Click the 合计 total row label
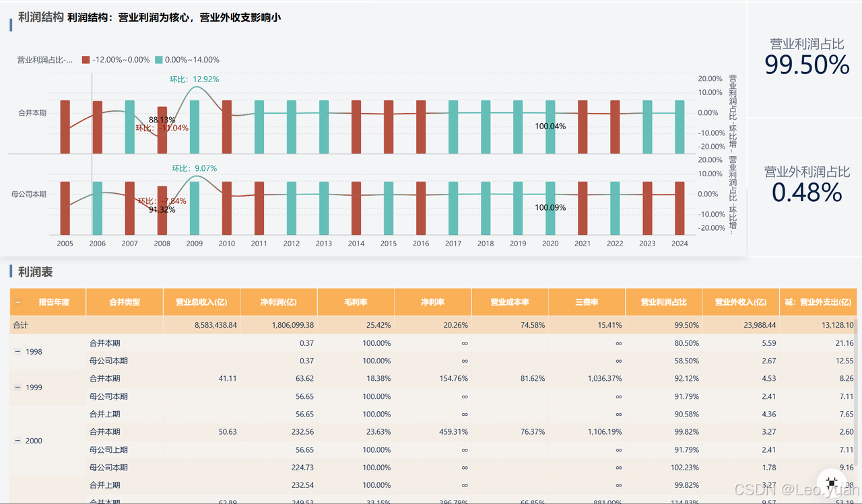The image size is (862, 504). pyautogui.click(x=20, y=325)
